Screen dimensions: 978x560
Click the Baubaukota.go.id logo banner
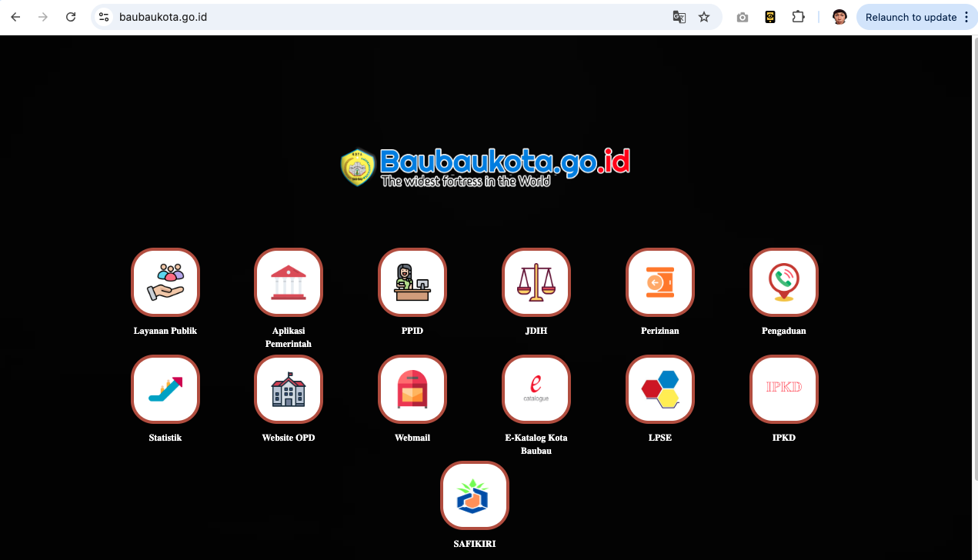coord(486,167)
